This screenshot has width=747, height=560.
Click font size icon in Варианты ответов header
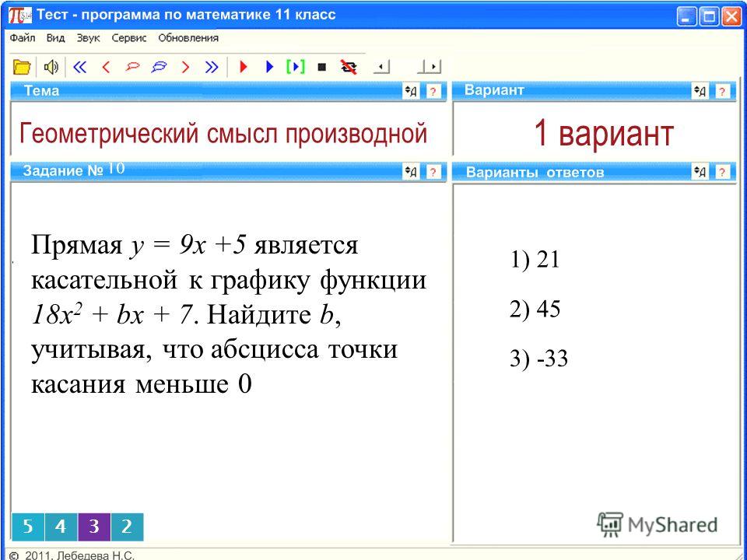click(700, 171)
